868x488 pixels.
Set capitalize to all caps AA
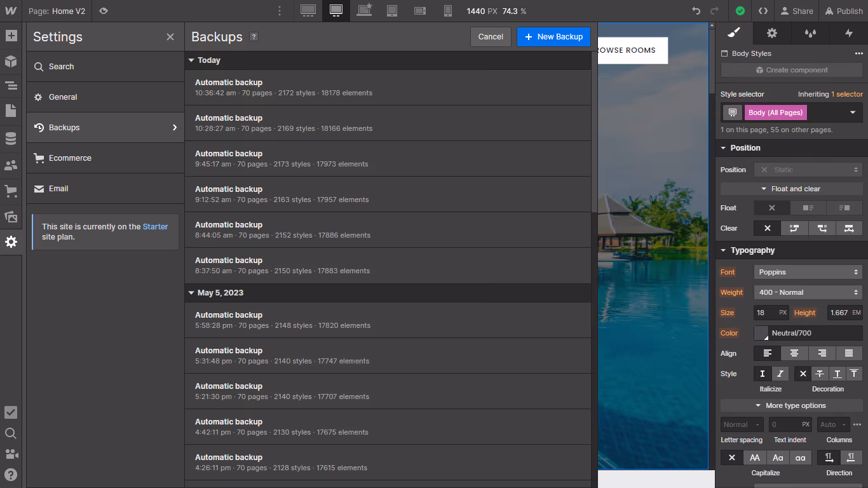[x=755, y=457]
